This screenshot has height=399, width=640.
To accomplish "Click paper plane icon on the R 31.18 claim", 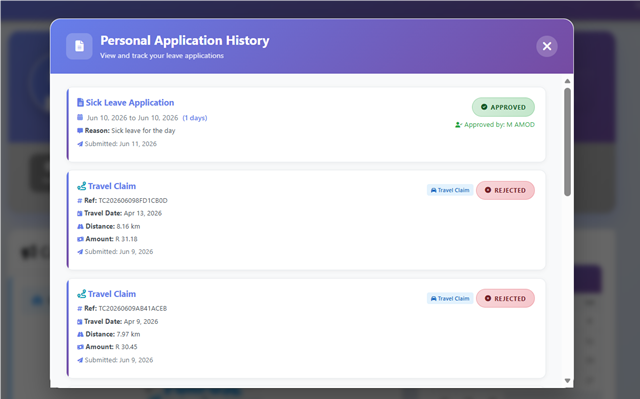I will pyautogui.click(x=80, y=252).
